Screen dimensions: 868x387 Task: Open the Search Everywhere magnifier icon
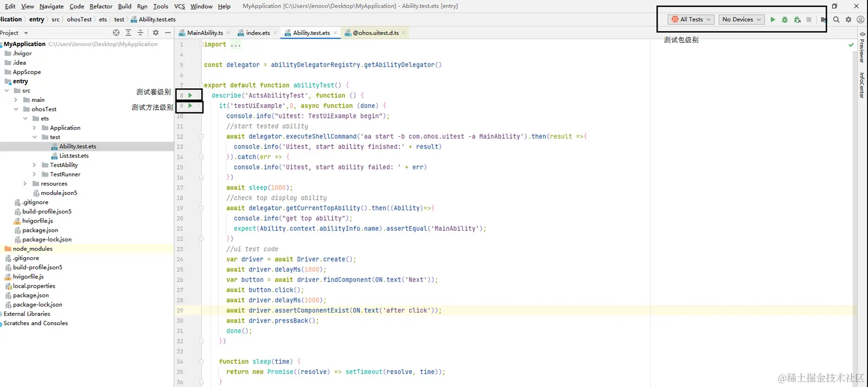[x=836, y=20]
